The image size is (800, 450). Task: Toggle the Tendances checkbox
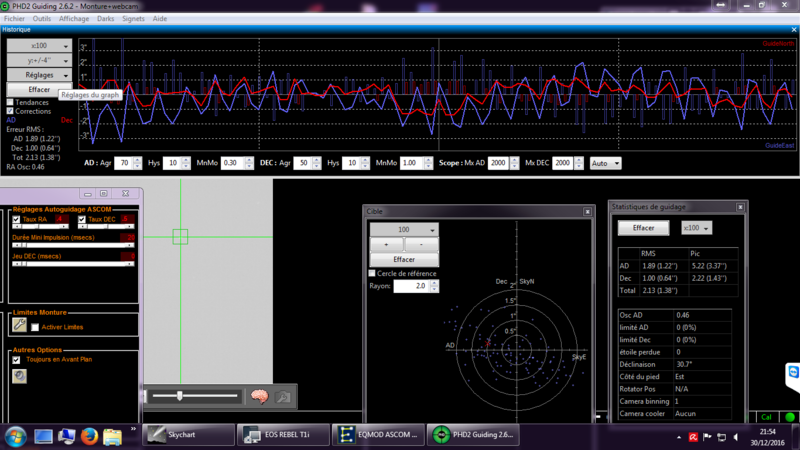click(10, 102)
